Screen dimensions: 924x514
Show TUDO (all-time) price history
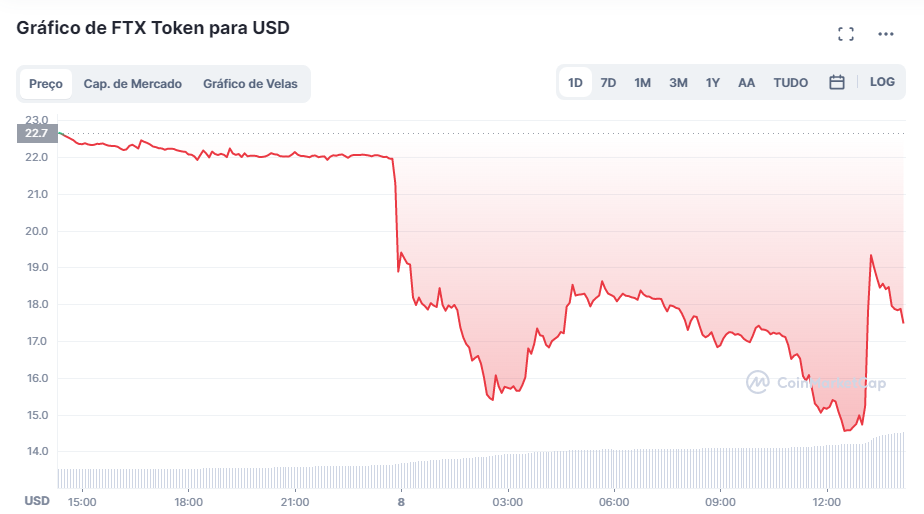[790, 83]
